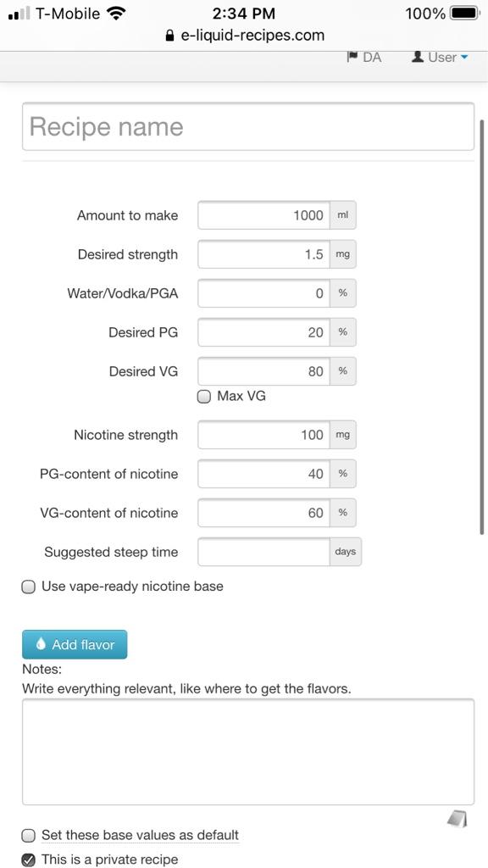The height and width of the screenshot is (868, 488).
Task: Tap the Wi-Fi status icon
Action: pyautogui.click(x=115, y=13)
